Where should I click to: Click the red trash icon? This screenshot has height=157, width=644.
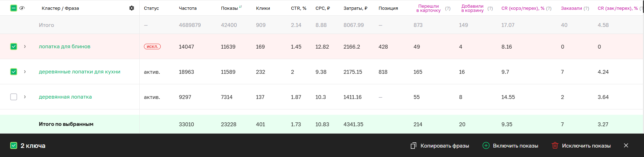(x=555, y=145)
